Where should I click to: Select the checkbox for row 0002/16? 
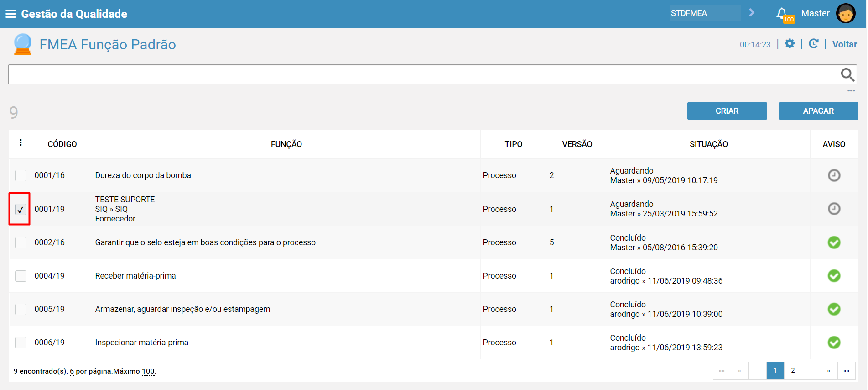pos(21,242)
